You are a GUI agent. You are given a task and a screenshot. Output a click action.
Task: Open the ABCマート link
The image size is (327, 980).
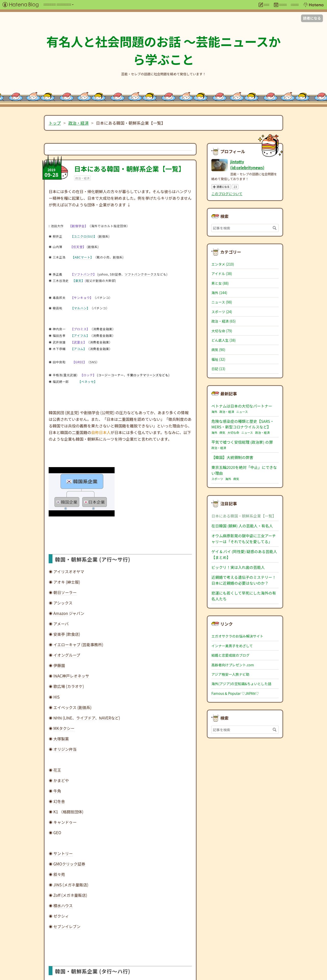pos(82,257)
